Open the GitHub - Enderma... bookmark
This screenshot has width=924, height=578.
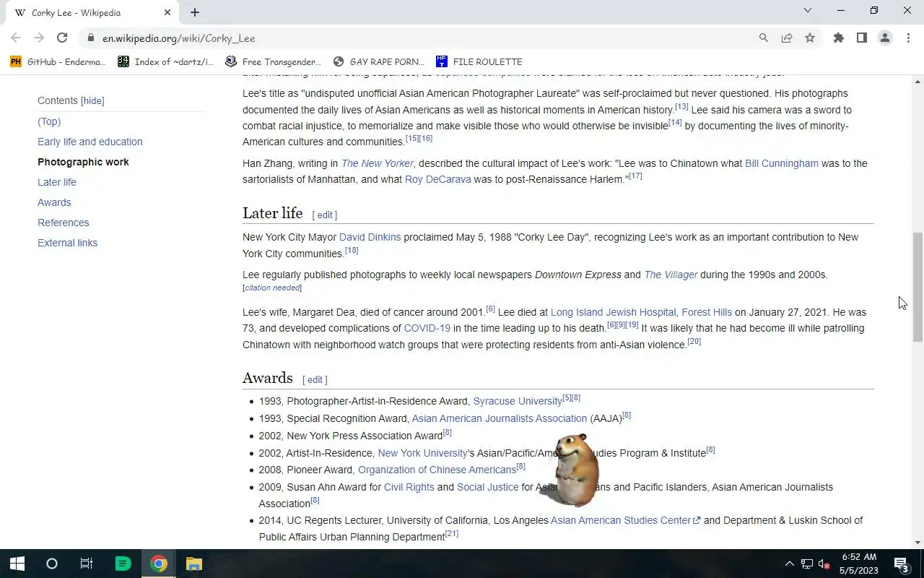click(x=58, y=62)
